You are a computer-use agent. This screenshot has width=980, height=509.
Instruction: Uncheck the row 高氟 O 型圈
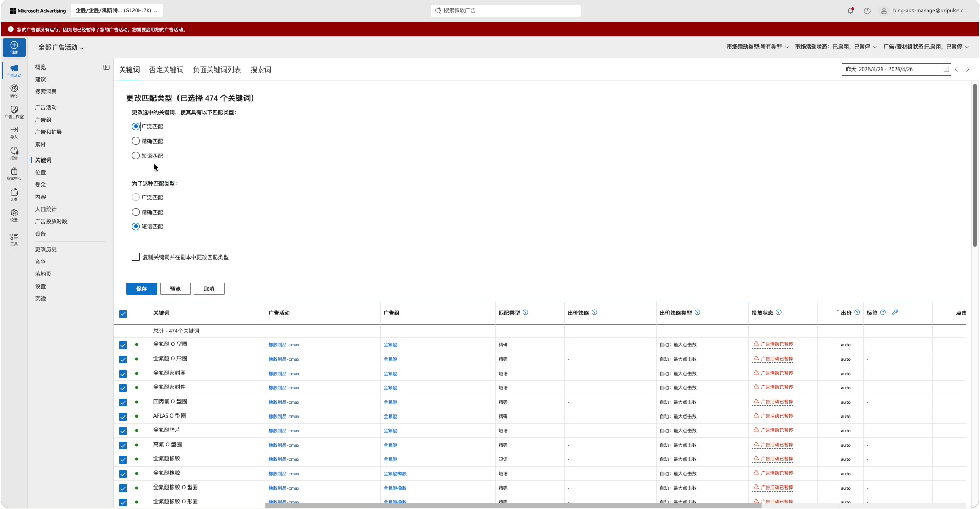tap(123, 445)
